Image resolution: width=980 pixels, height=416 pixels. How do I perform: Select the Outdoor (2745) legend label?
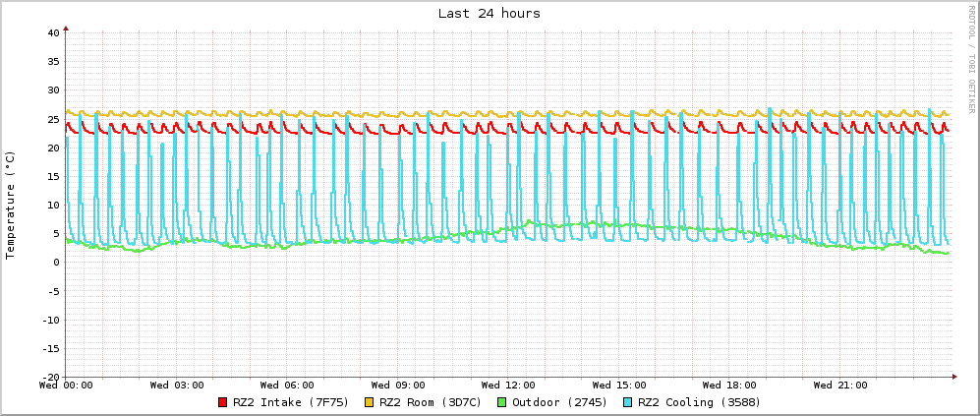(x=560, y=402)
